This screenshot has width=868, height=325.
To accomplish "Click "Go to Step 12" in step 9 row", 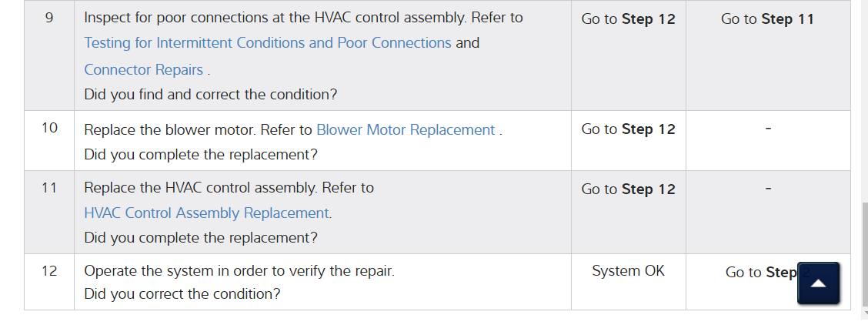I will pyautogui.click(x=628, y=18).
